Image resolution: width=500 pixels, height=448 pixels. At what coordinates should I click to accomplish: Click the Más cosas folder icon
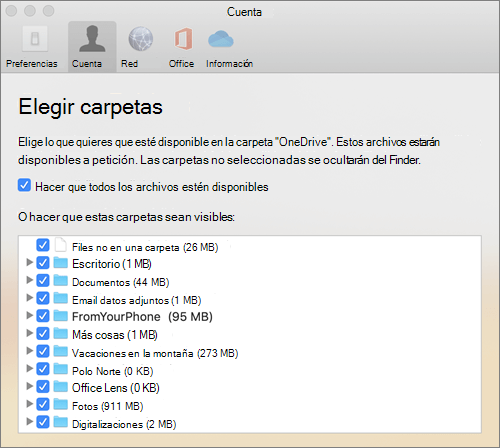point(61,333)
